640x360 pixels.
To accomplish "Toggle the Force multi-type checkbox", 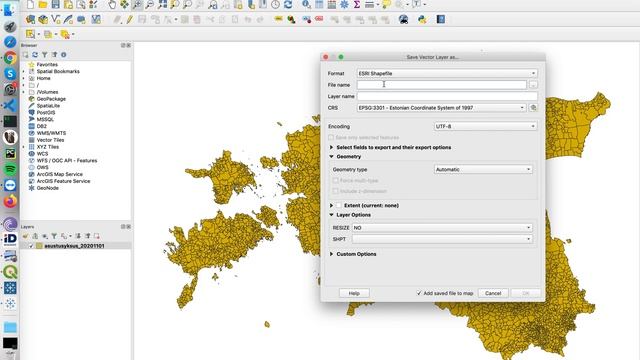I will click(336, 180).
